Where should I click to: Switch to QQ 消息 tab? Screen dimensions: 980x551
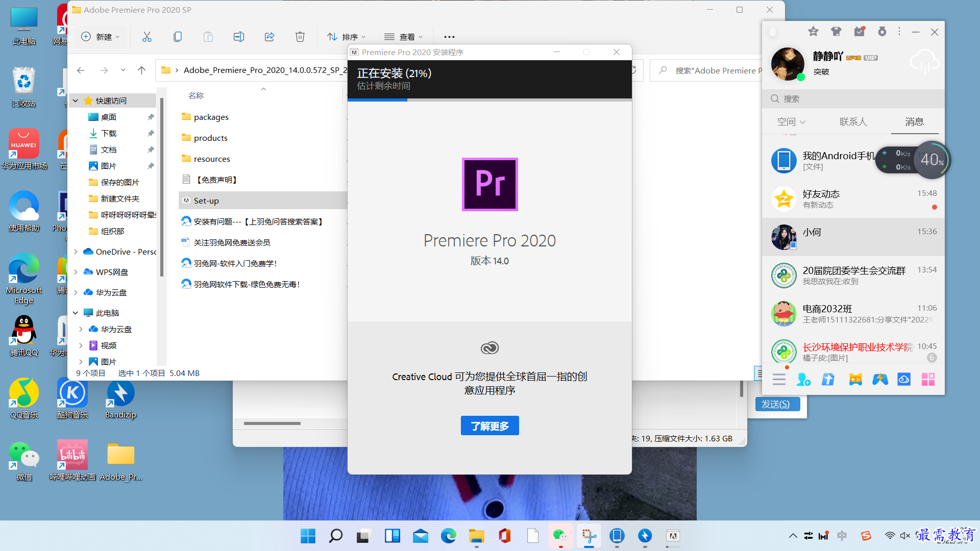tap(914, 122)
